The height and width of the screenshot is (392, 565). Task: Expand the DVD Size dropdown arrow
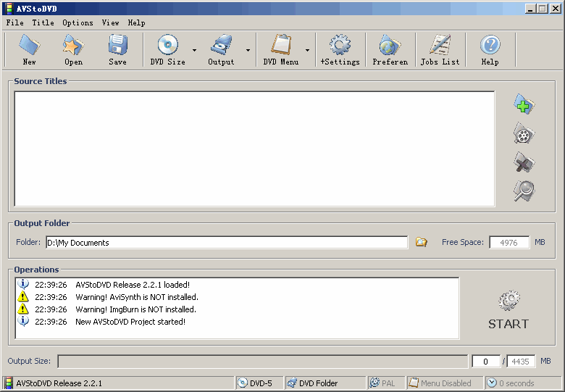click(194, 50)
